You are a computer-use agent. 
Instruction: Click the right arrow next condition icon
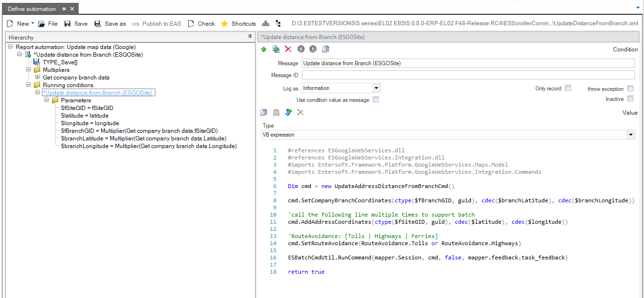click(x=313, y=49)
